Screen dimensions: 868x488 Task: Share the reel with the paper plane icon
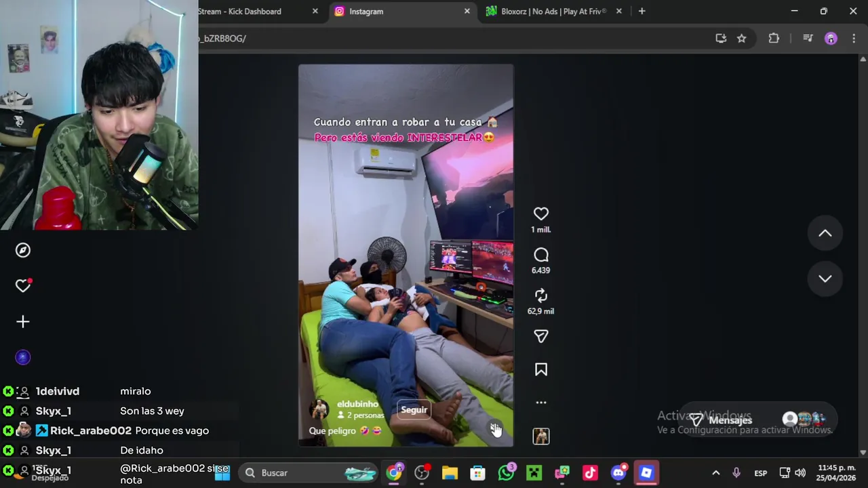(x=540, y=336)
